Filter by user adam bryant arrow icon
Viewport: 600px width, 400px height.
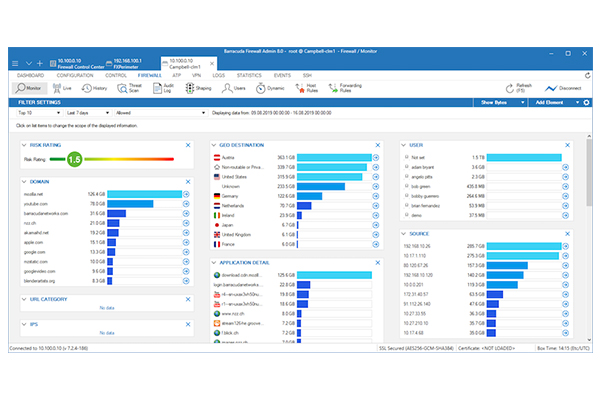(566, 167)
